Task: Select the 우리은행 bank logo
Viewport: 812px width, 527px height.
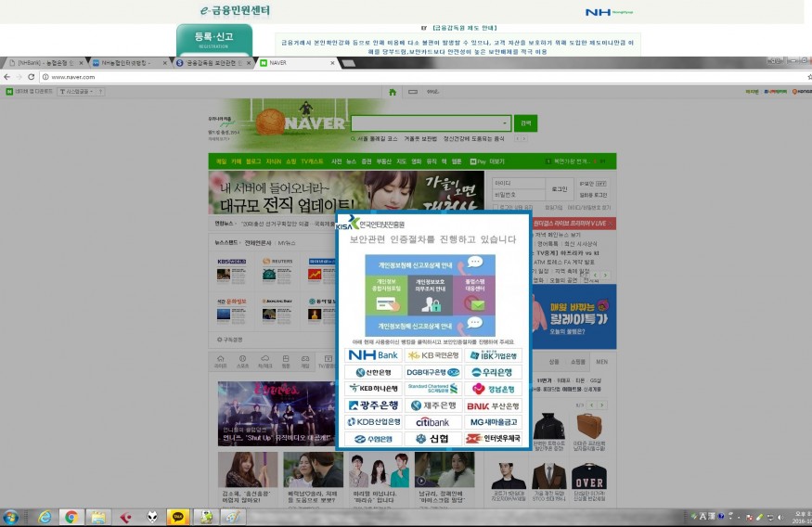Action: tap(492, 372)
